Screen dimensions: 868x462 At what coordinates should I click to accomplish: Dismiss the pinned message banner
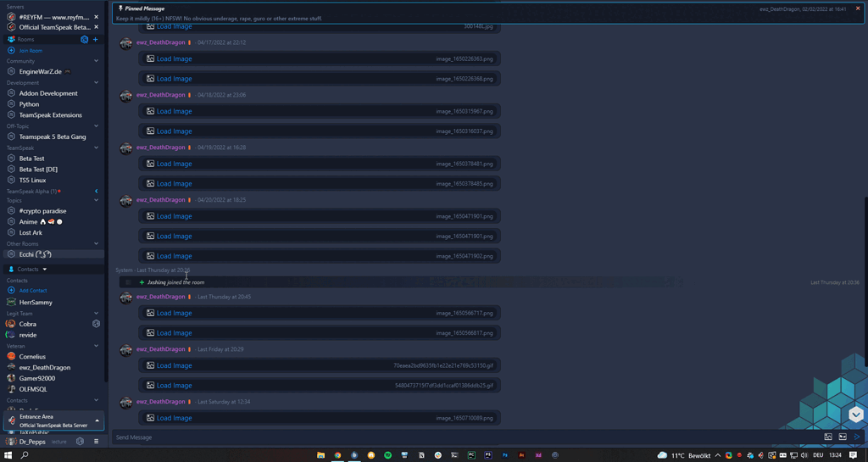point(858,8)
